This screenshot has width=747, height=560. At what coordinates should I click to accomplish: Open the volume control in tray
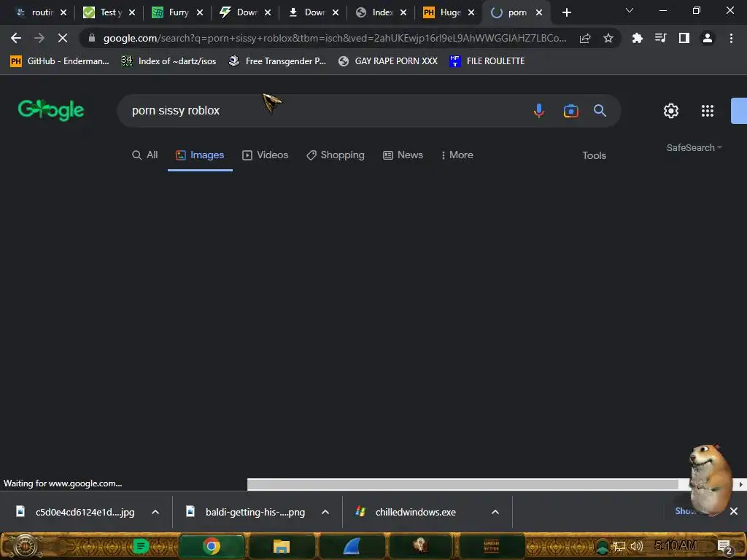(x=636, y=547)
